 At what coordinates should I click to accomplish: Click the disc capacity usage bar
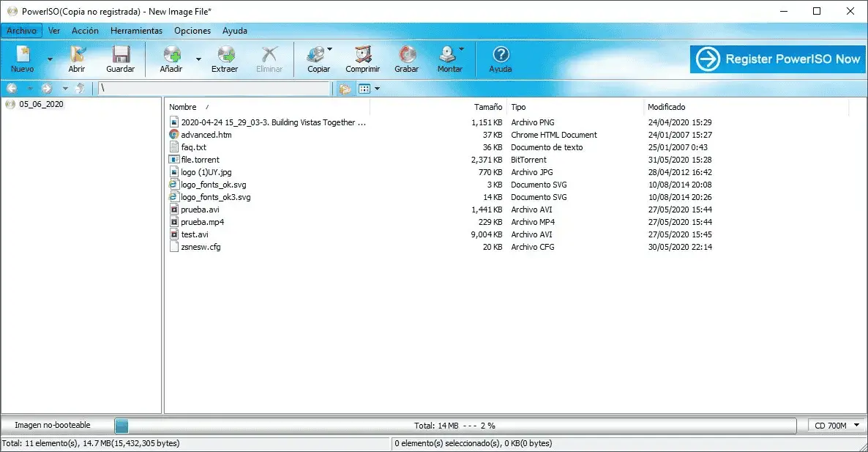pos(455,426)
